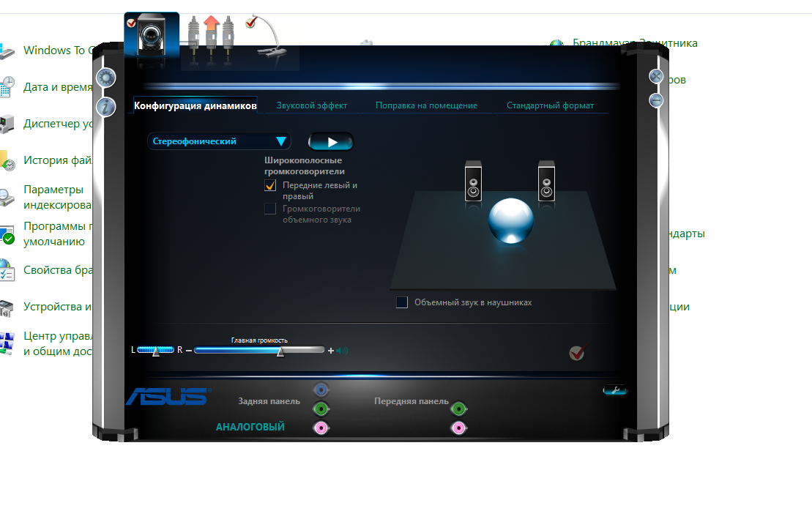
Task: Switch to 'Поправка на помещение' tab
Action: [x=426, y=105]
